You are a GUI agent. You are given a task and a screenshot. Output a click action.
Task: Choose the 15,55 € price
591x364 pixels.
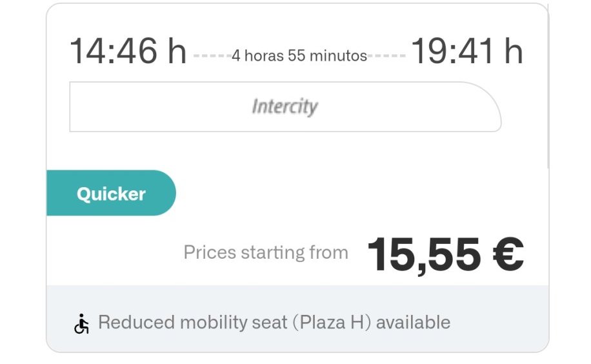coord(445,254)
